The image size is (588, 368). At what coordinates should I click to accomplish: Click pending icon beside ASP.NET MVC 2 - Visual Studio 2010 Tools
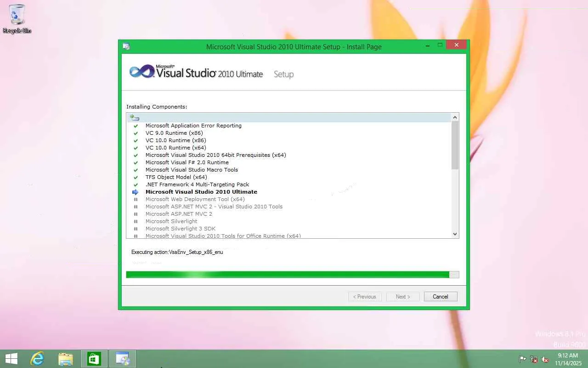tap(136, 207)
